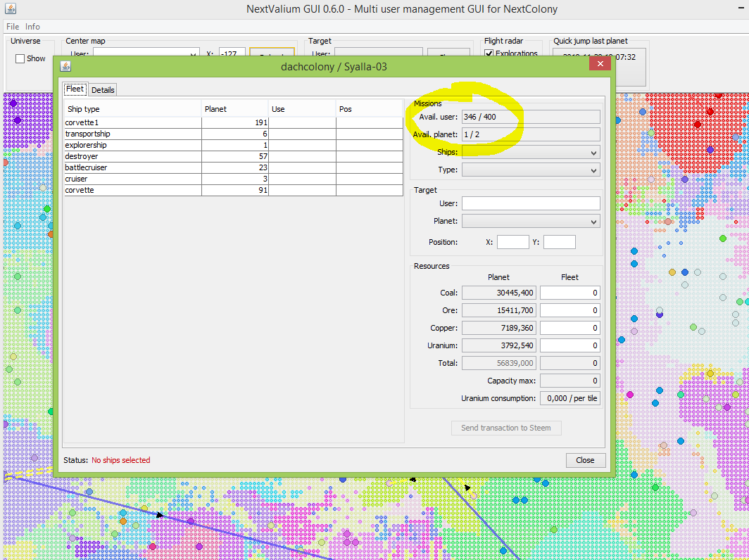The image size is (749, 560).
Task: Click the Use column header
Action: click(x=302, y=109)
